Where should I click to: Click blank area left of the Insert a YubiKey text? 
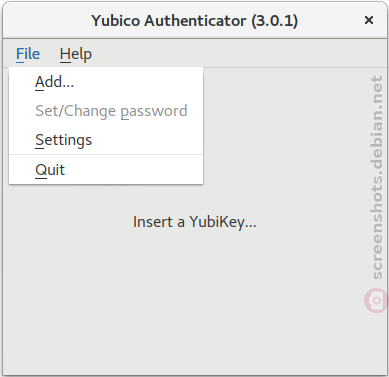click(x=68, y=222)
